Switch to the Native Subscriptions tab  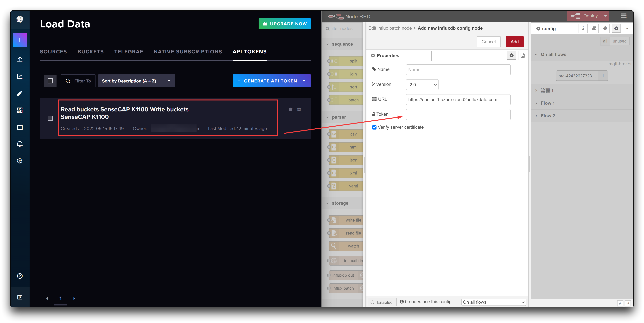pos(188,52)
